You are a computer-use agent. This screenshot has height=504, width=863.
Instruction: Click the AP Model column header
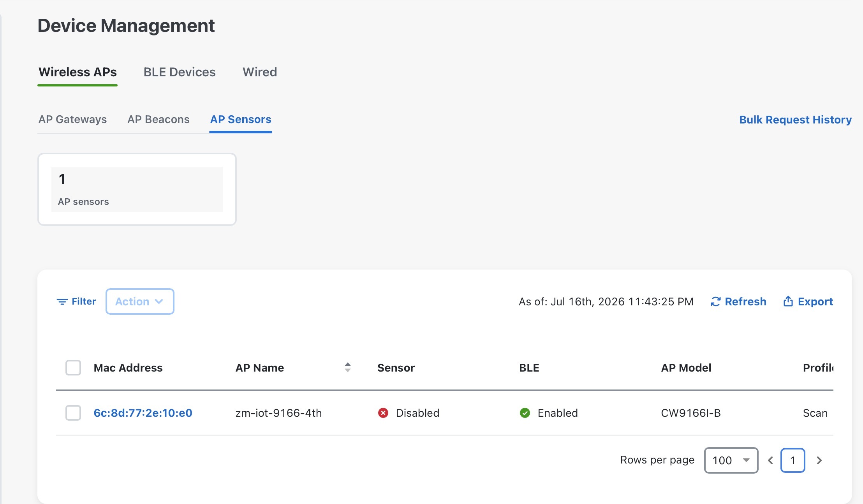[686, 368]
